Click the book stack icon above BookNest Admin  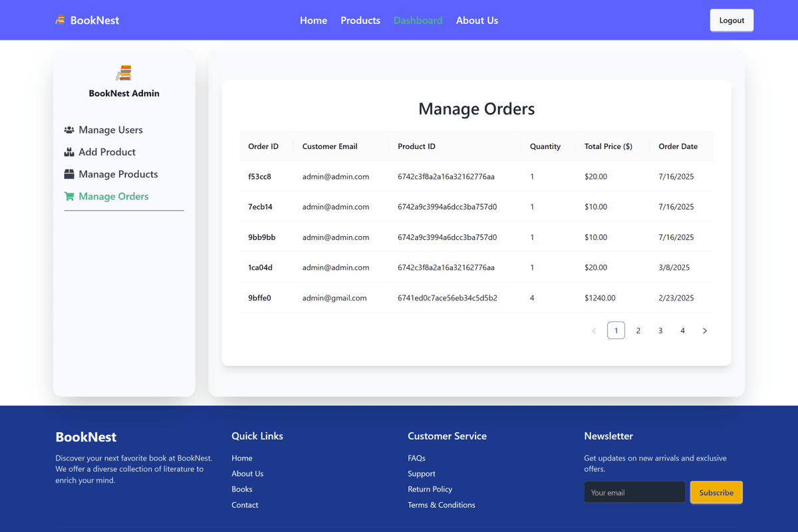point(124,72)
